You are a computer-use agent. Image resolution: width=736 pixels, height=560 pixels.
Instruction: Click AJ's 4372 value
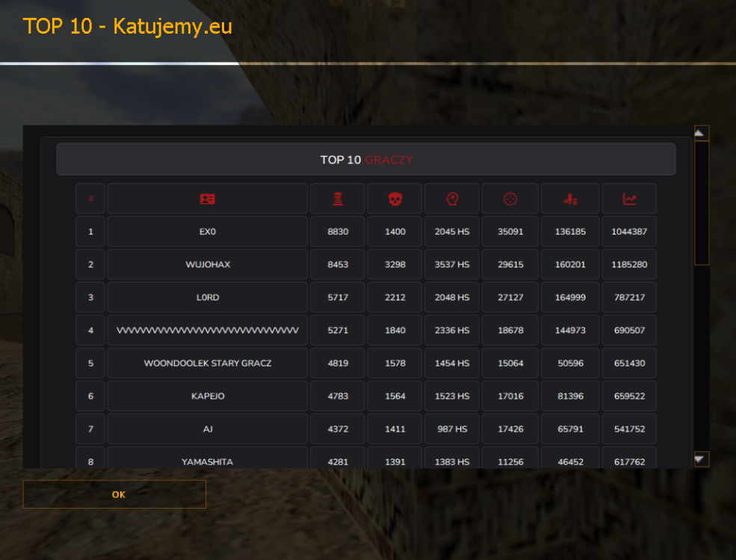(338, 429)
